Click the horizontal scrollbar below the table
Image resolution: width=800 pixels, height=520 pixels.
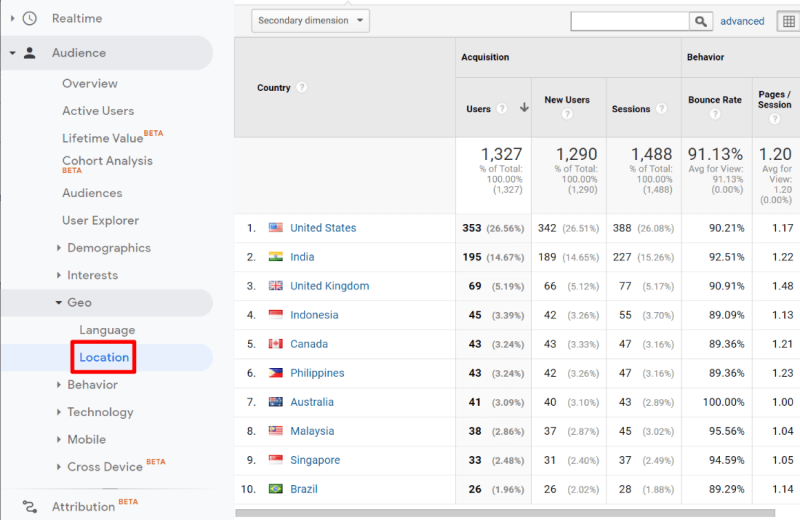(x=505, y=513)
